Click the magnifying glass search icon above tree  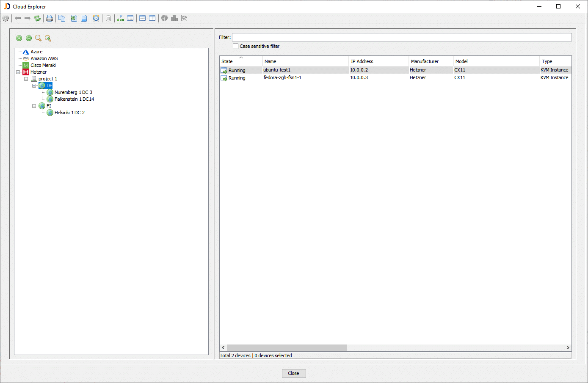tap(38, 38)
